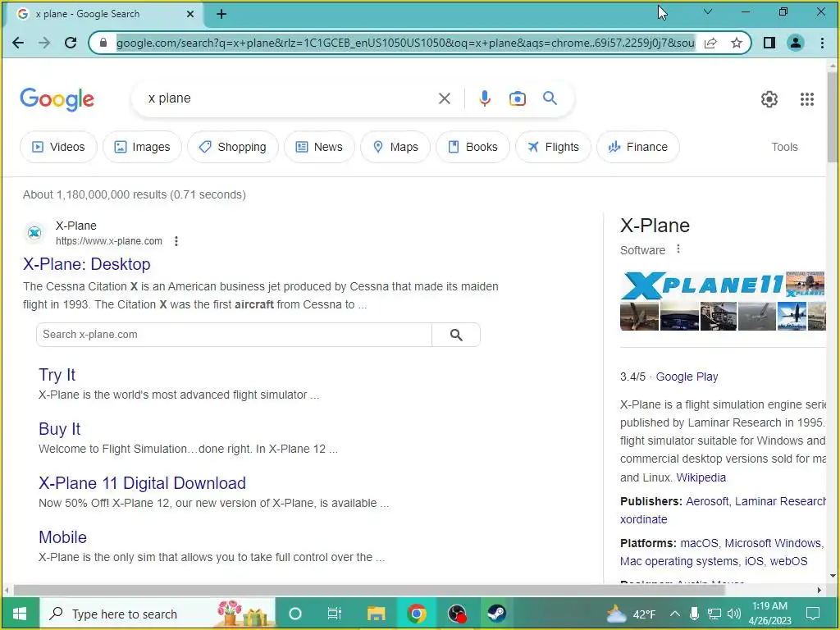Viewport: 840px width, 630px height.
Task: Open the Windows notification center
Action: click(813, 614)
